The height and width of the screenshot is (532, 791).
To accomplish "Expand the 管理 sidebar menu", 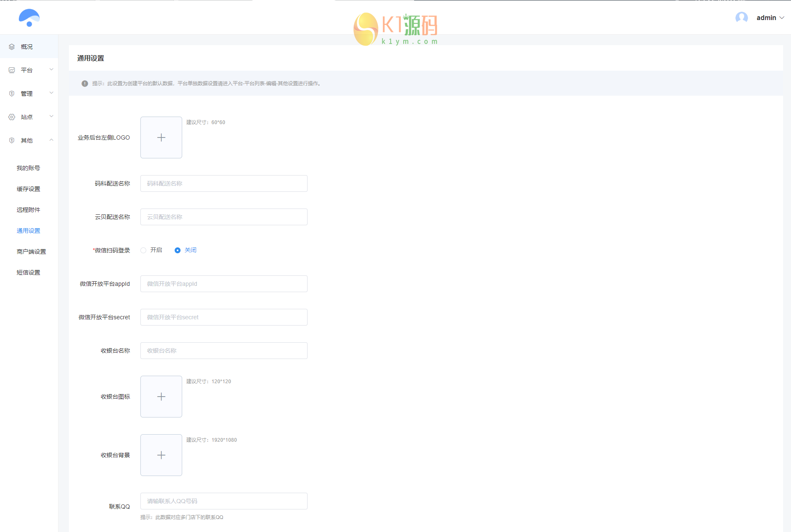I will coord(51,93).
